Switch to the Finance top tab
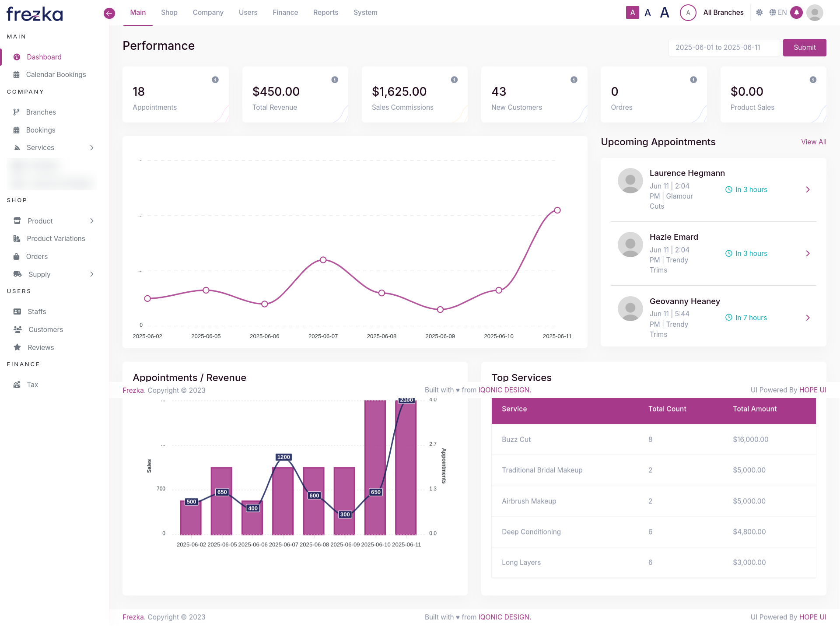Viewport: 840px width, 626px height. pos(285,13)
